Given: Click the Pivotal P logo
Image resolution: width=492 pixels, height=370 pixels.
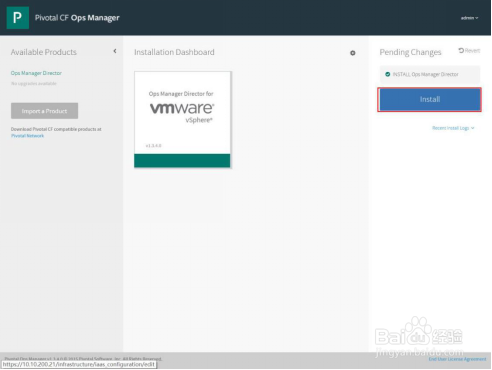Looking at the screenshot, I should 18,18.
